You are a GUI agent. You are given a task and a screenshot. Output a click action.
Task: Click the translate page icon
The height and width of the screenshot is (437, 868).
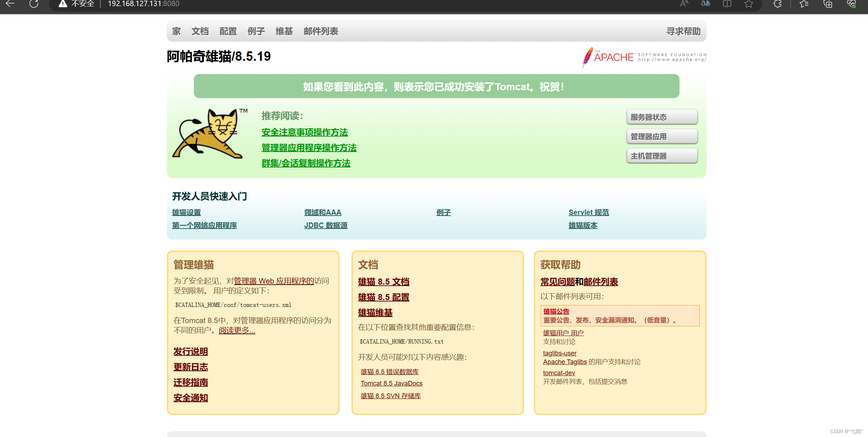pos(705,4)
